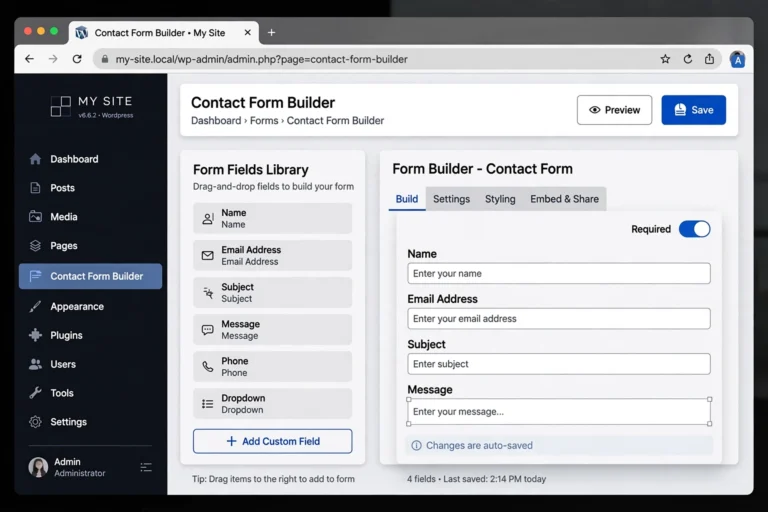The height and width of the screenshot is (512, 768).
Task: Click the '4 fields • Last saved' status text
Action: pyautogui.click(x=476, y=479)
